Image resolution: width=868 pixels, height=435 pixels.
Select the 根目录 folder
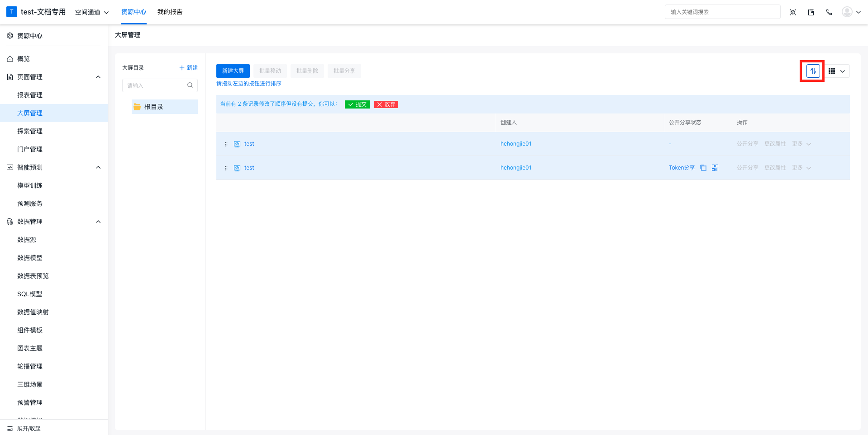[x=165, y=107]
